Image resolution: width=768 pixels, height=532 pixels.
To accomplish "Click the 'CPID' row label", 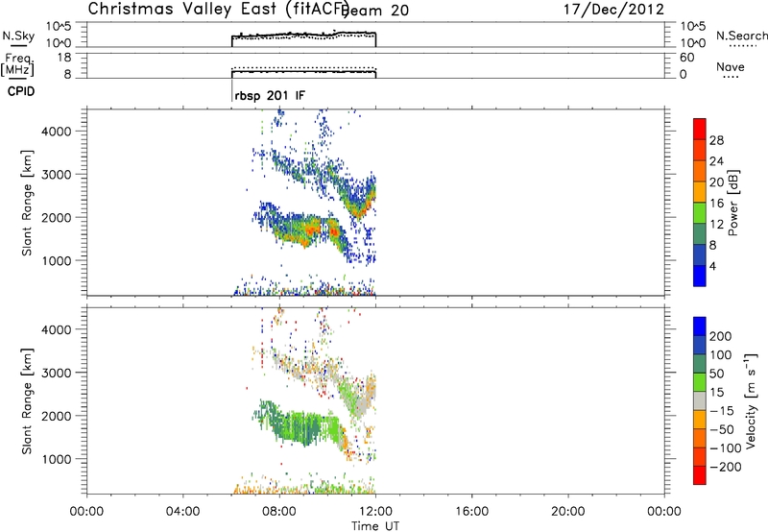I will tap(21, 91).
